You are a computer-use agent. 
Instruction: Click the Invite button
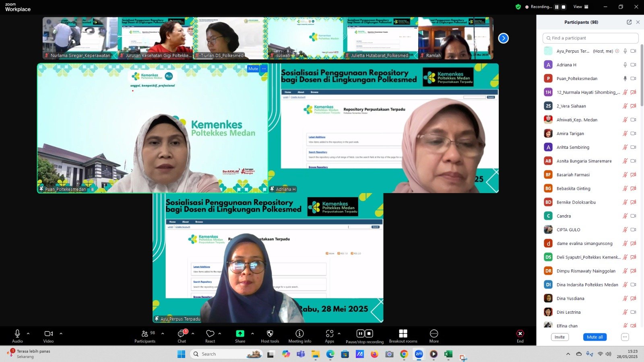(559, 337)
